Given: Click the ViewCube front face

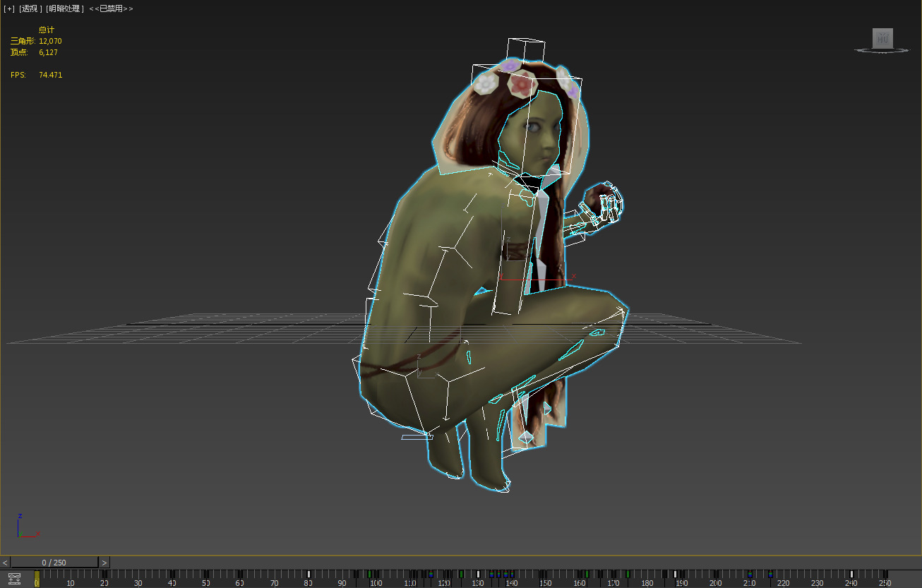Looking at the screenshot, I should pyautogui.click(x=882, y=38).
